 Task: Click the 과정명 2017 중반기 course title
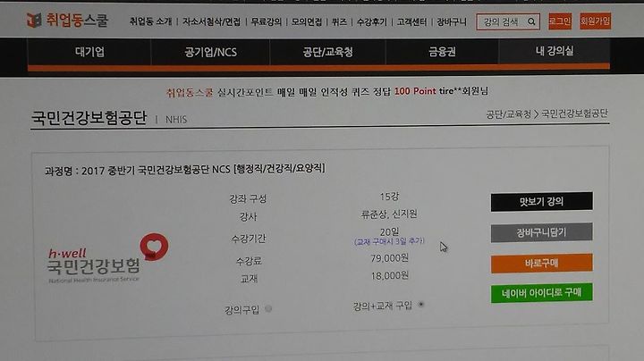tap(185, 169)
